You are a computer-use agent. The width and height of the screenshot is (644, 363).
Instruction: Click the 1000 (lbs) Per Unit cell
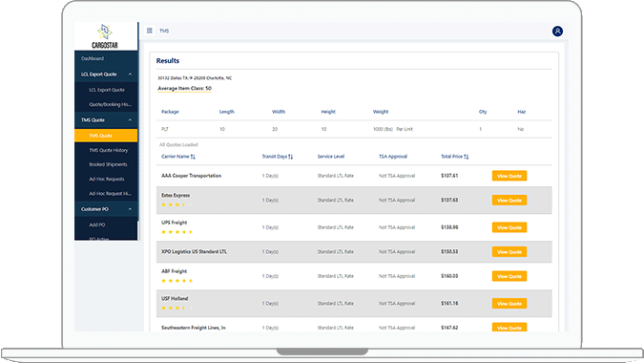(x=393, y=129)
